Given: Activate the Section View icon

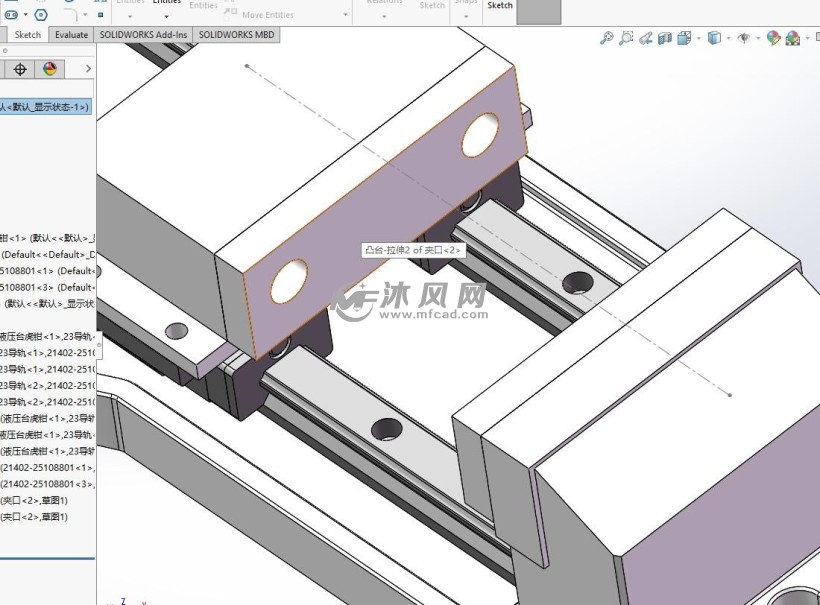Looking at the screenshot, I should [665, 38].
